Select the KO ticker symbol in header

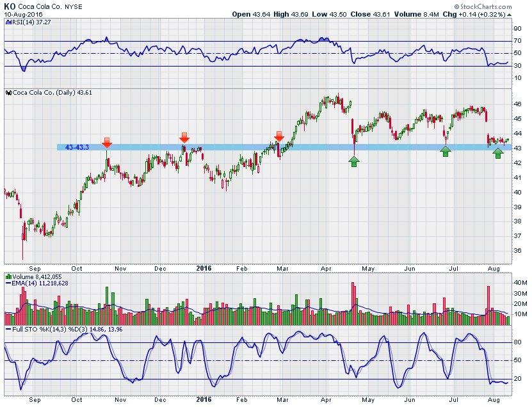pyautogui.click(x=10, y=6)
